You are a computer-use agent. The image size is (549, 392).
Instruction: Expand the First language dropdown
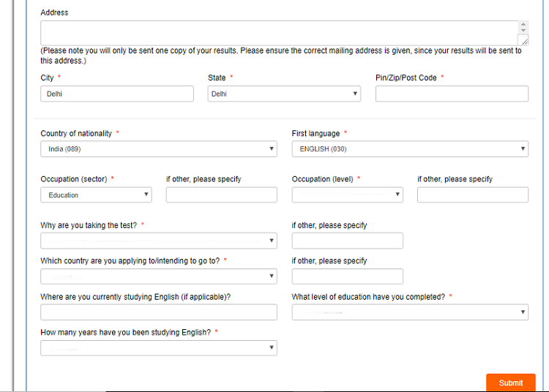click(x=410, y=149)
